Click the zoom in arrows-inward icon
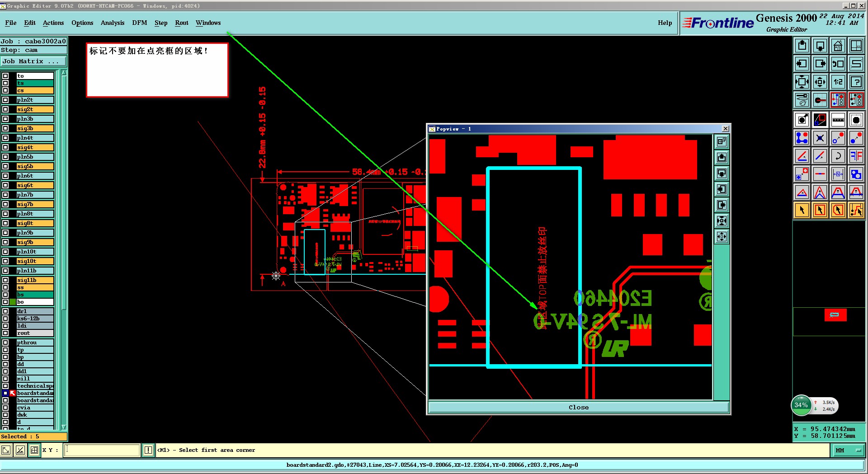 coord(802,82)
